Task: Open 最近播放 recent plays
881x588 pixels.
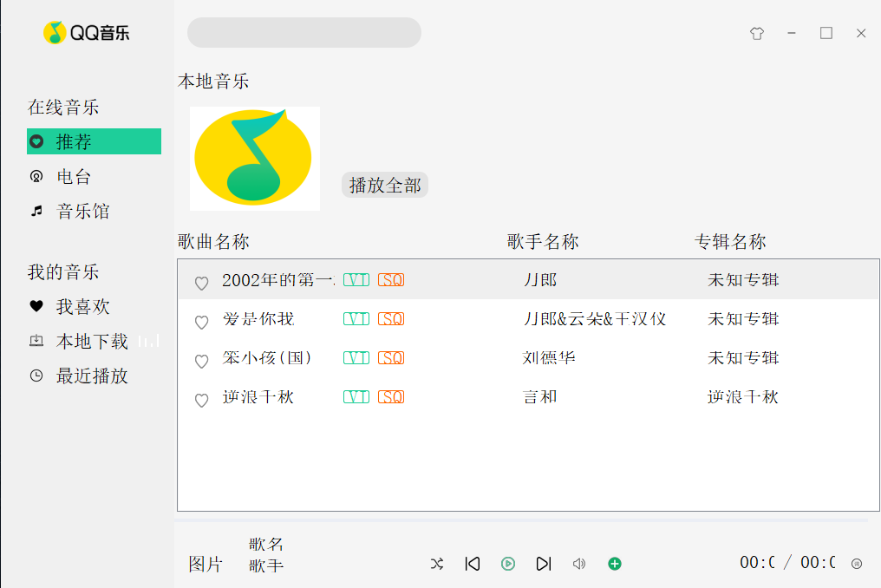Action: pos(94,376)
